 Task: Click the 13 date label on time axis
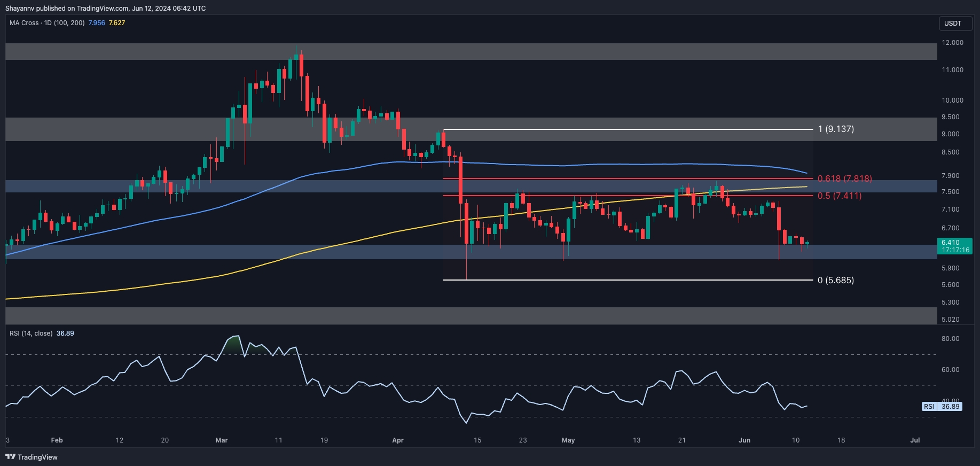[x=637, y=440]
